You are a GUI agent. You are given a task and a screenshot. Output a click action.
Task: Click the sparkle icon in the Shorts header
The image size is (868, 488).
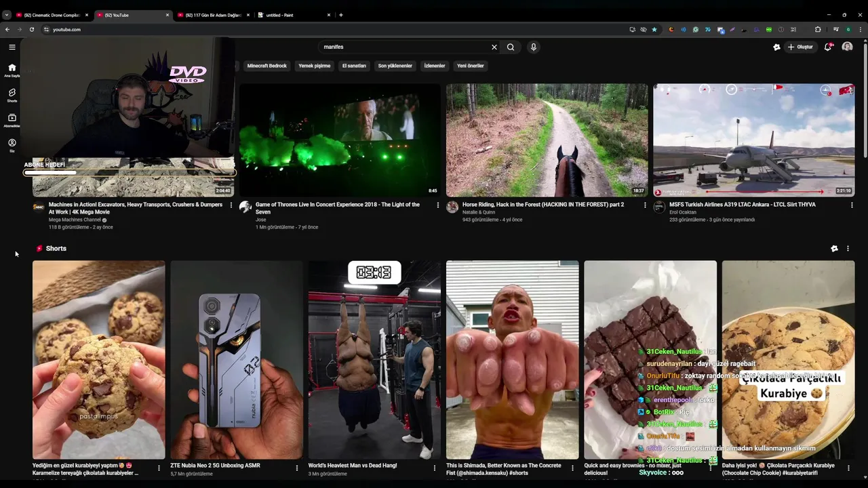tap(834, 249)
